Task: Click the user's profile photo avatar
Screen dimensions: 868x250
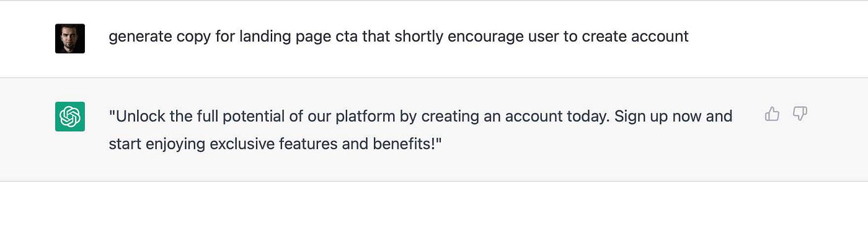Action: (x=70, y=38)
